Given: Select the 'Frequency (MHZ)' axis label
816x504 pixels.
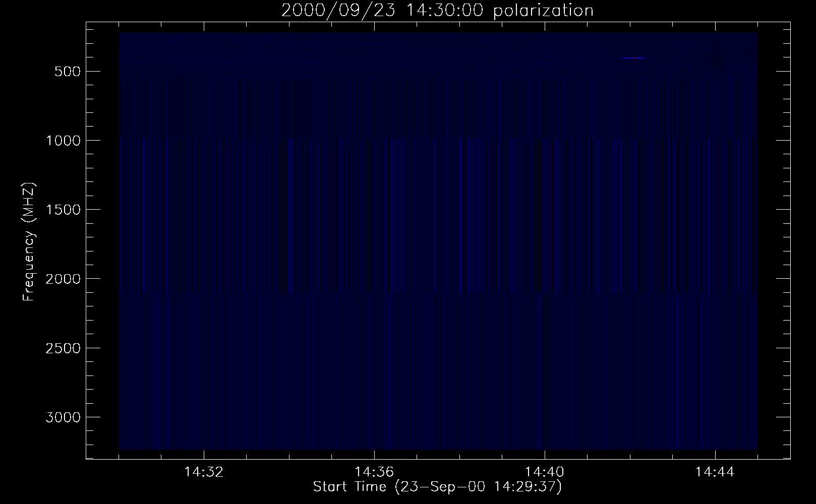Looking at the screenshot, I should pos(29,241).
